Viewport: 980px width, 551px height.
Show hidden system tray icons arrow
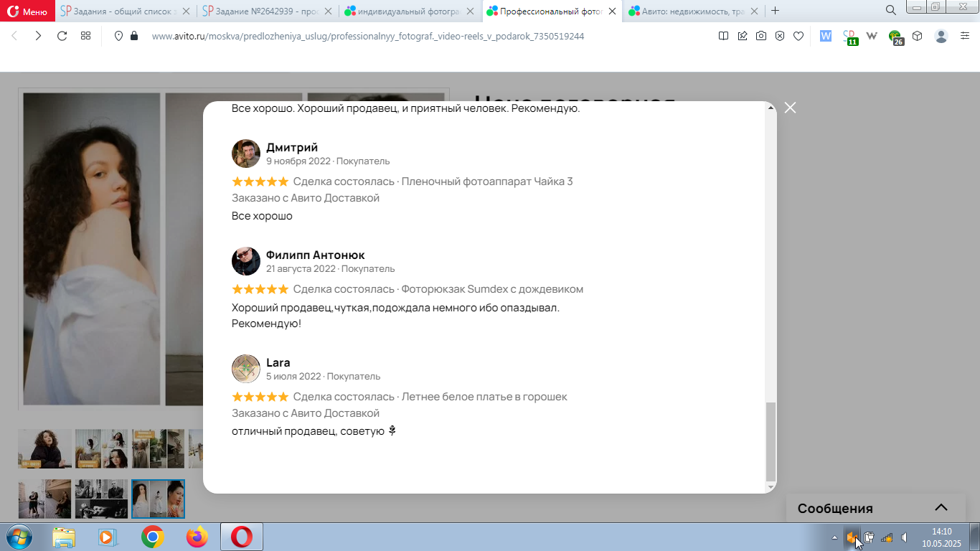point(834,537)
